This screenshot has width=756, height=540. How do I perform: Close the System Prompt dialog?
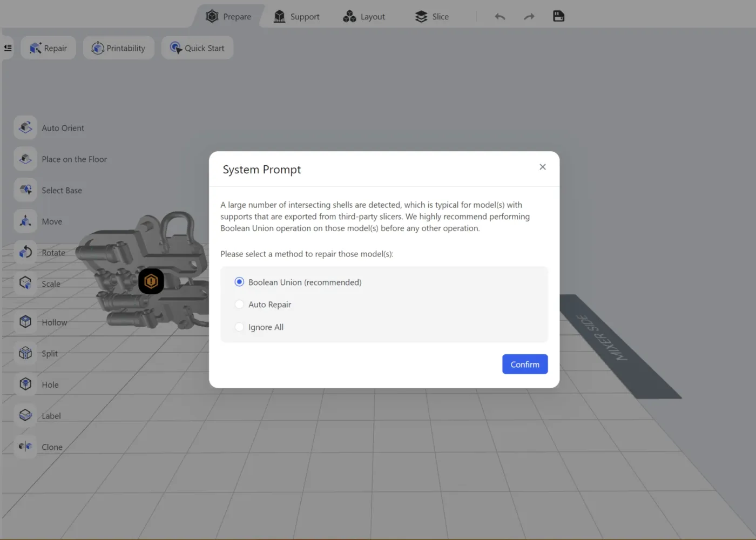click(543, 167)
